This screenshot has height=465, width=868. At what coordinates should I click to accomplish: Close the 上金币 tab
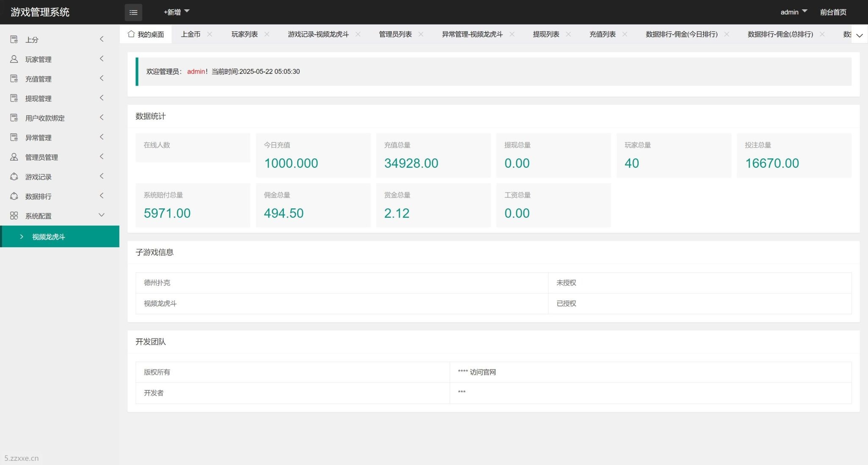coord(209,34)
